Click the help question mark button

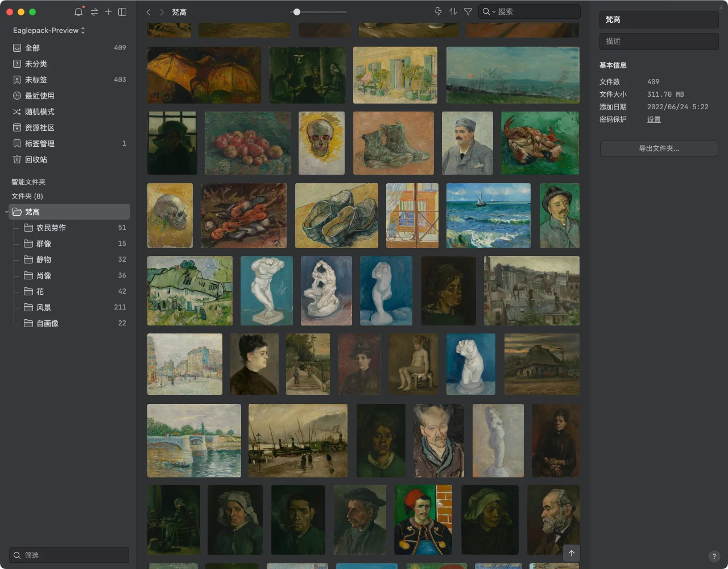click(714, 556)
